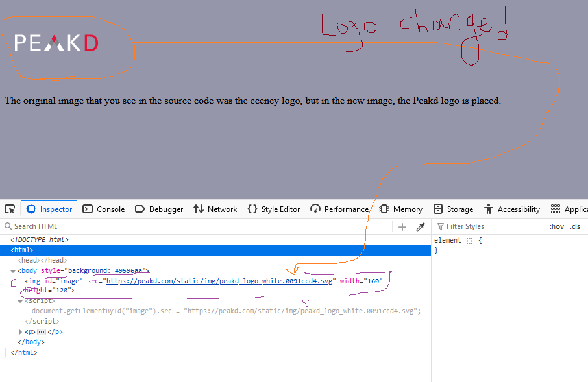The image size is (588, 382).
Task: Activate the eyedropper color picker
Action: 421,227
